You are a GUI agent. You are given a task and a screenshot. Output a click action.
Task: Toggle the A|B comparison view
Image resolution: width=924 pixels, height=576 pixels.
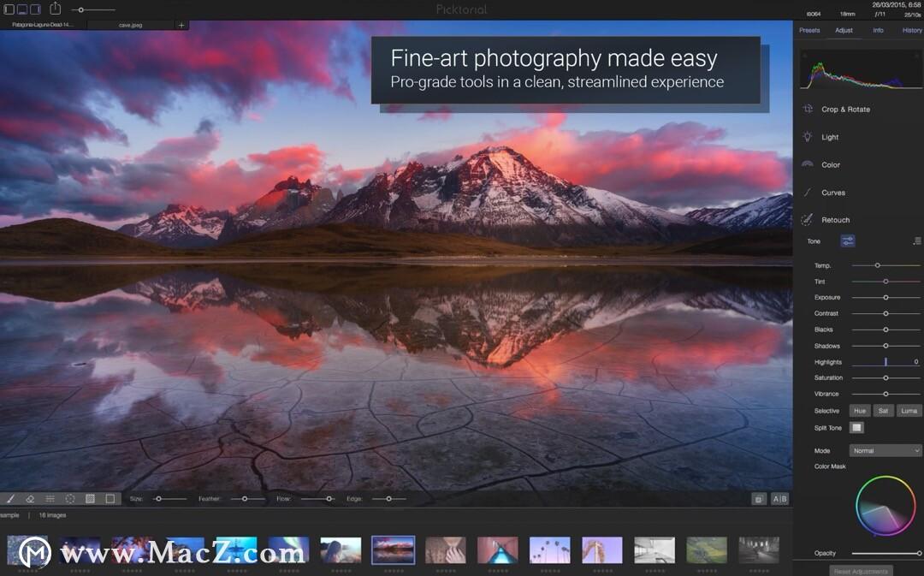779,499
